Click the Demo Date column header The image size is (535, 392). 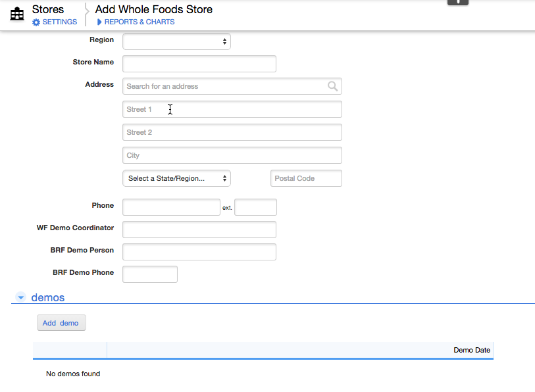click(x=472, y=350)
